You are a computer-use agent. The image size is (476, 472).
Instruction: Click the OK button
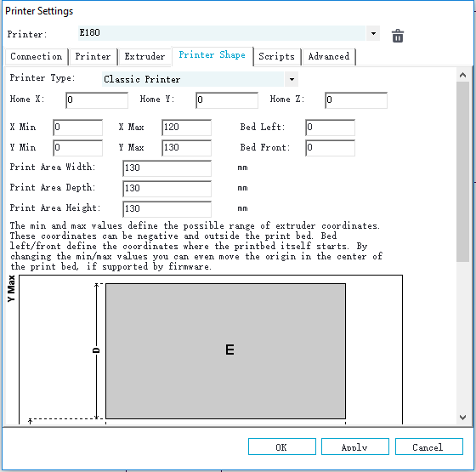(282, 446)
